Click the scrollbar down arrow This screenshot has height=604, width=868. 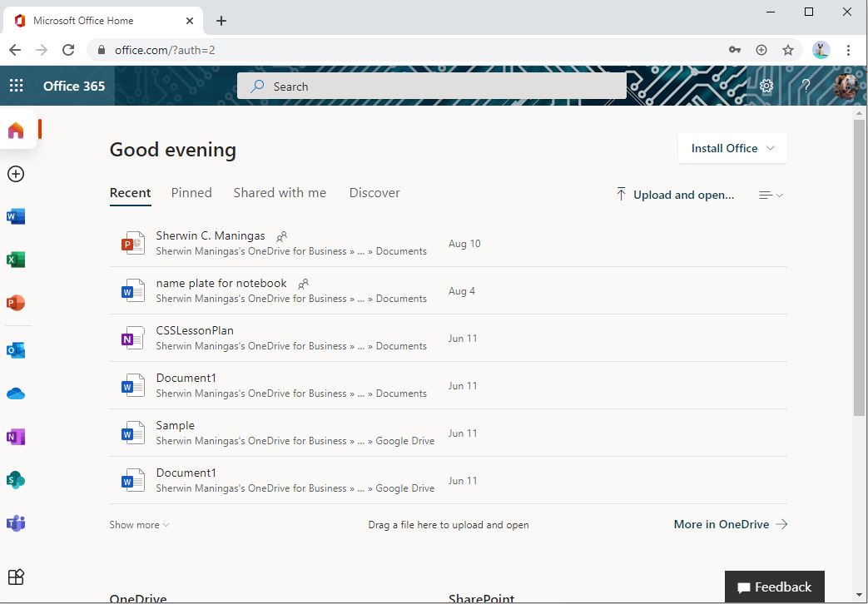[x=859, y=595]
